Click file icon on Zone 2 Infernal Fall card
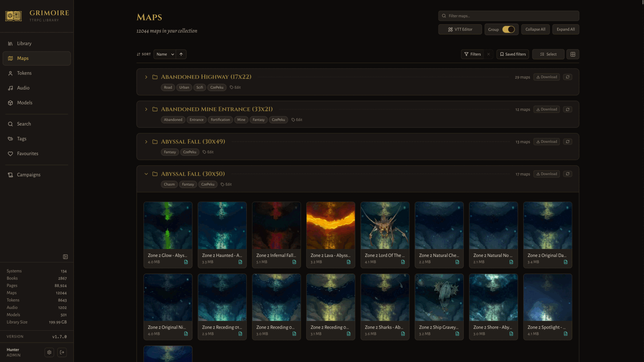The height and width of the screenshot is (362, 644). (x=294, y=262)
